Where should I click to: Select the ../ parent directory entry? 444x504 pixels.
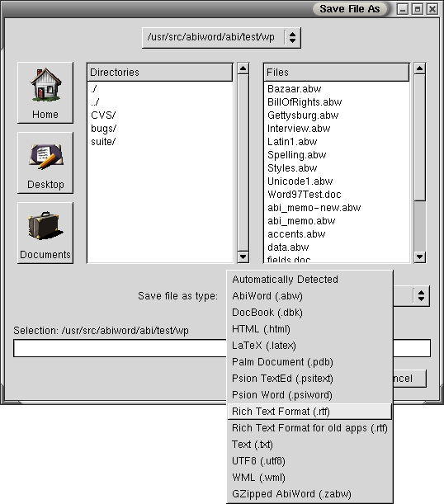[x=160, y=102]
